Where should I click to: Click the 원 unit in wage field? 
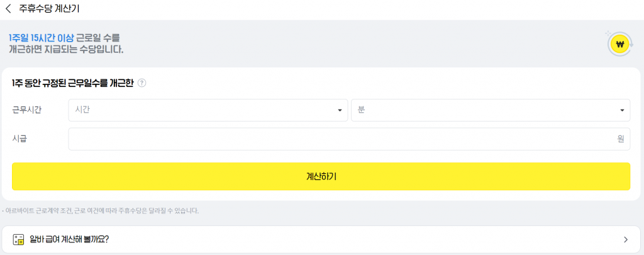621,139
